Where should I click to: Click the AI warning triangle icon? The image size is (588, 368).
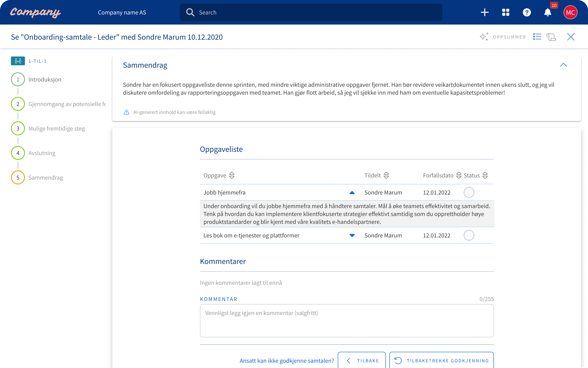(126, 112)
